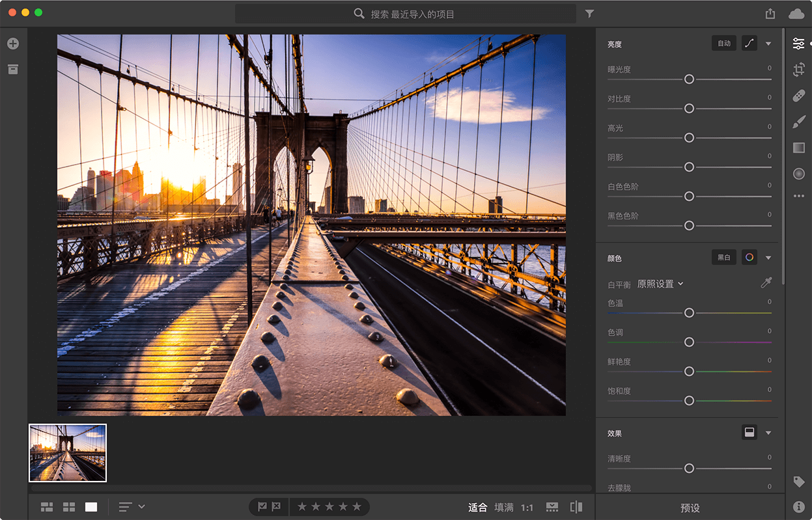Open the sort order dropdown
The height and width of the screenshot is (520, 812).
pyautogui.click(x=132, y=506)
